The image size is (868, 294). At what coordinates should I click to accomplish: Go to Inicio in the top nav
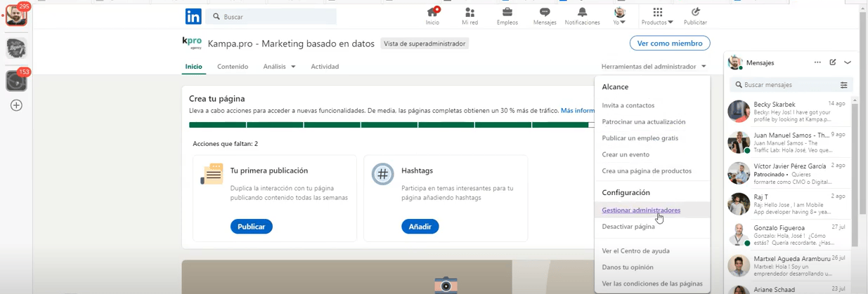click(x=432, y=16)
